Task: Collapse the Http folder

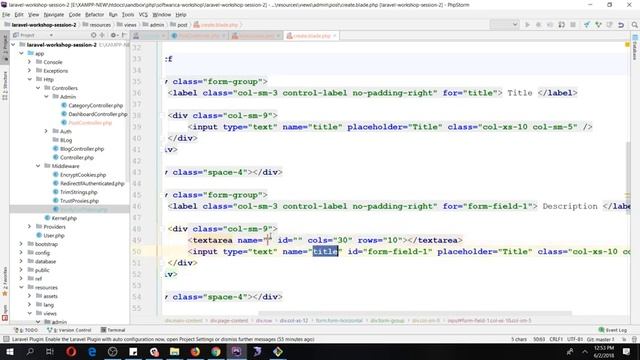Action: click(29, 79)
